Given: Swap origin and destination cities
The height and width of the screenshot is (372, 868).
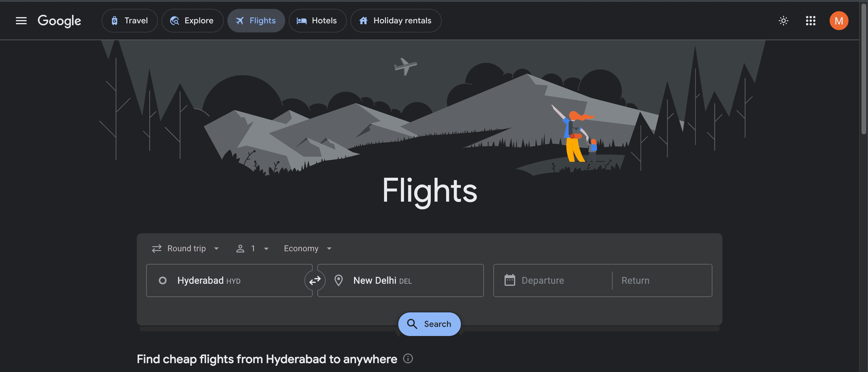Looking at the screenshot, I should [x=315, y=280].
